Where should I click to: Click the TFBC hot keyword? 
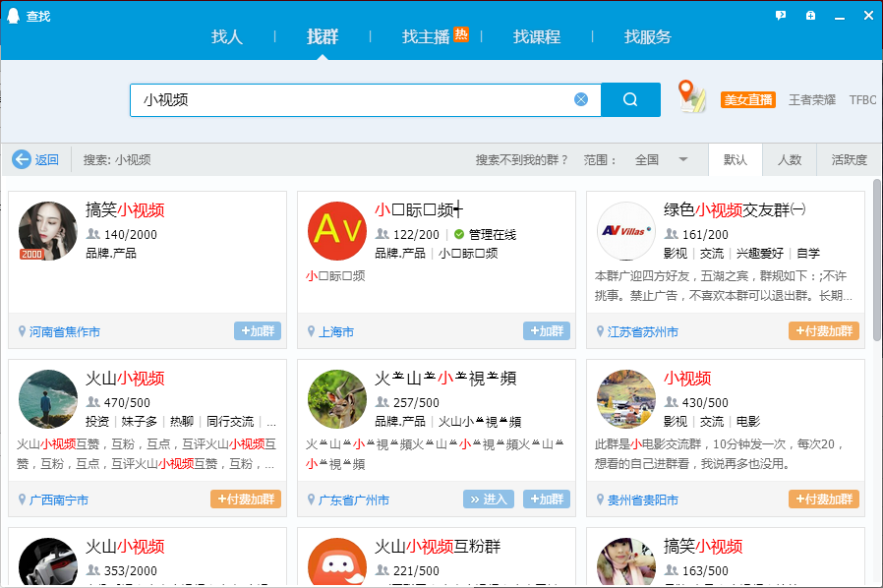tap(863, 99)
